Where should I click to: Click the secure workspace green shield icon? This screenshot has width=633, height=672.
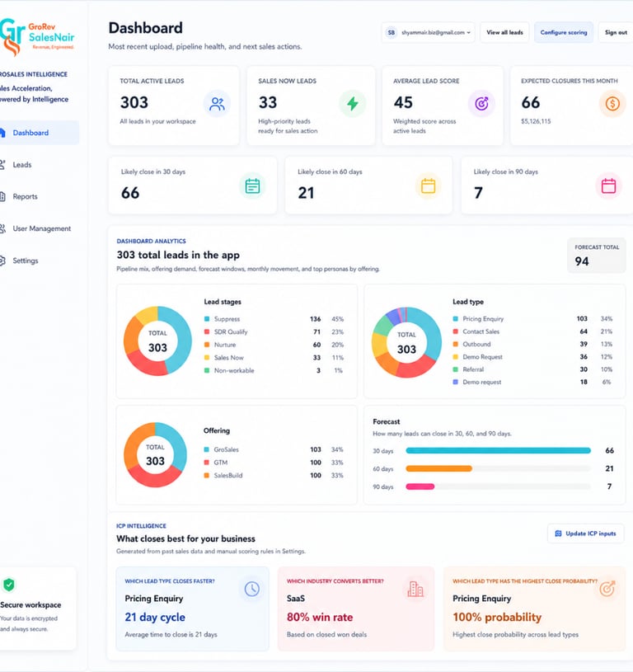[9, 585]
